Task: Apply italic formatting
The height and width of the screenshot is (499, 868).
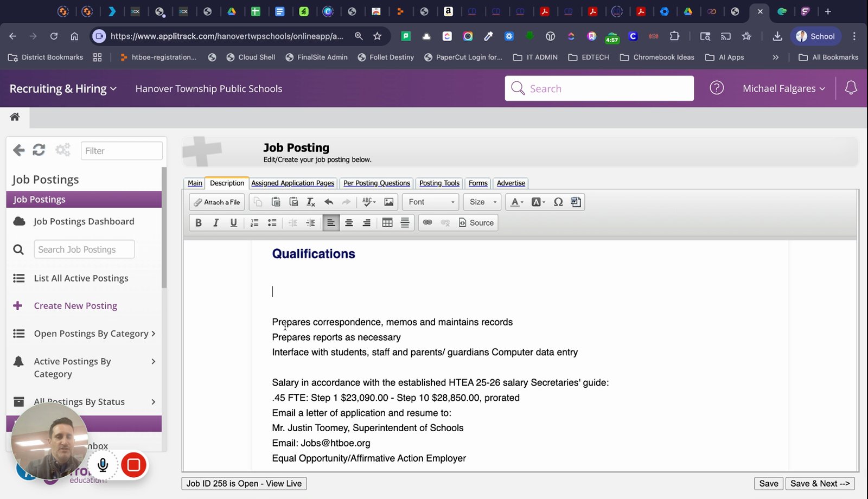Action: (x=216, y=222)
